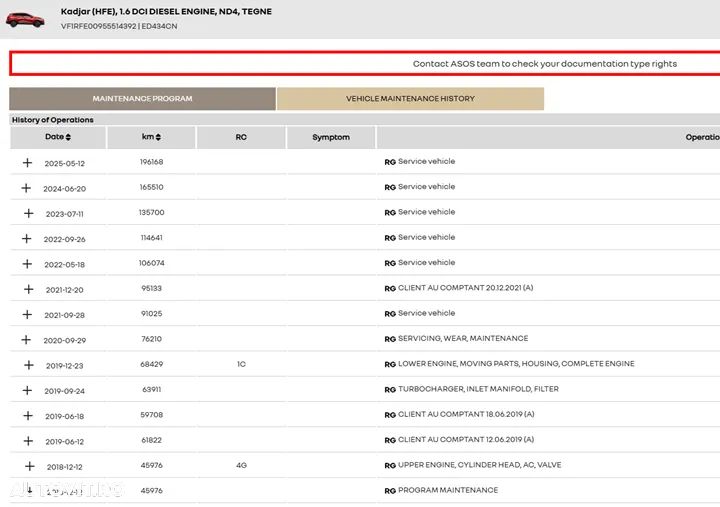
Task: Expand the 2022-05-18 operation row
Action: pos(28,264)
